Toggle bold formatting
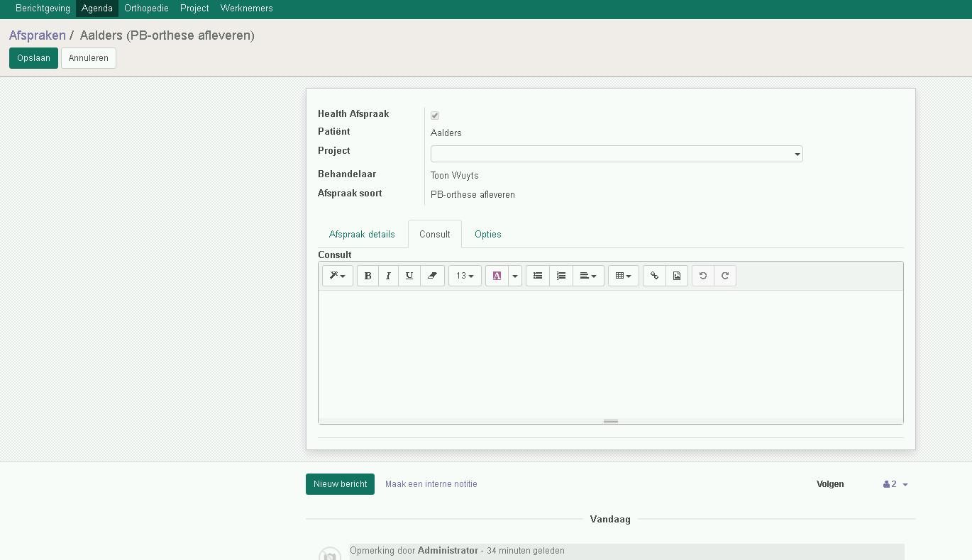Viewport: 972px width, 560px height. coord(368,276)
